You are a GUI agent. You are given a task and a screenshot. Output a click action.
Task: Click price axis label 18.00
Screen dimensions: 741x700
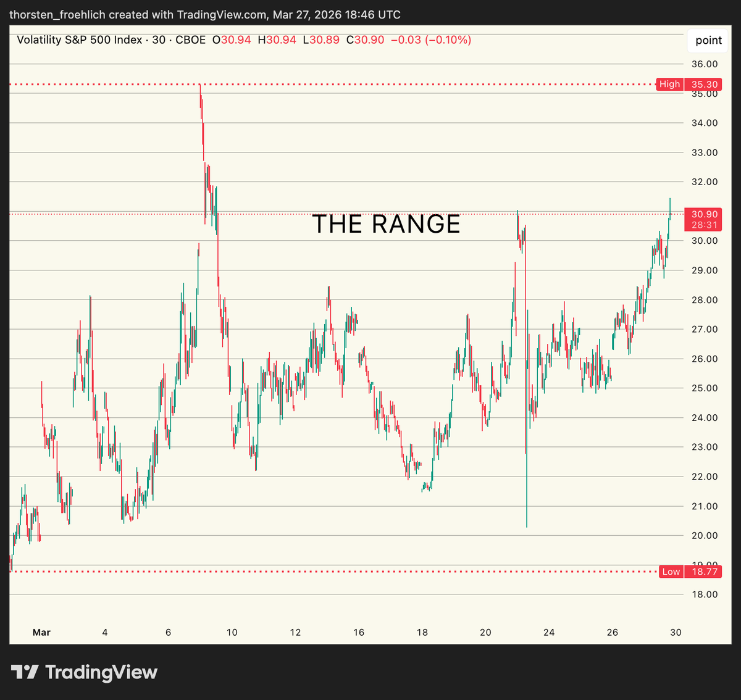(705, 594)
